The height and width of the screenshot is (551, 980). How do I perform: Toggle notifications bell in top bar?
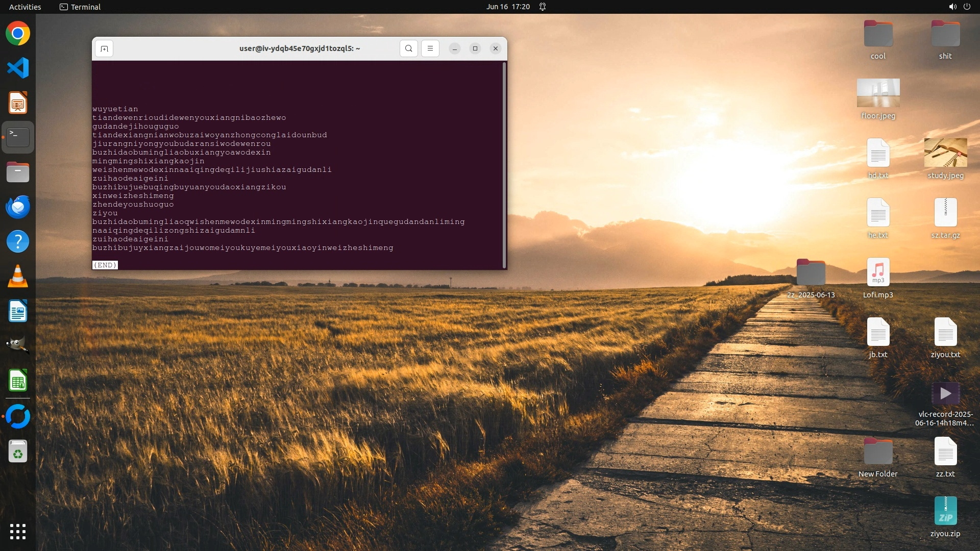point(543,7)
